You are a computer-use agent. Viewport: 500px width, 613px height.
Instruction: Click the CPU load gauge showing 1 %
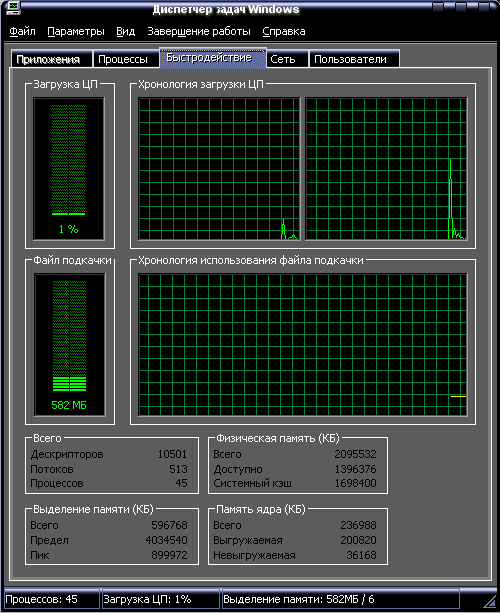[69, 169]
